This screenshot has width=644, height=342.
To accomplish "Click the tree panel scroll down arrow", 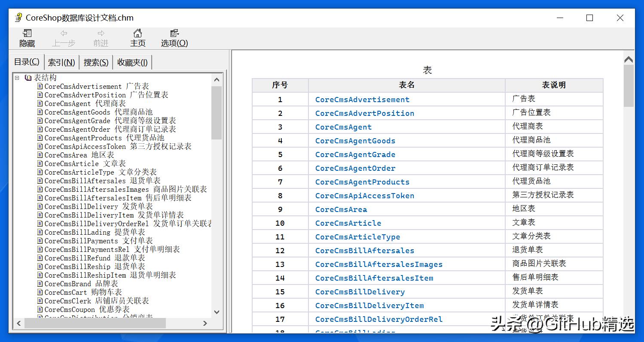I will click(x=217, y=312).
